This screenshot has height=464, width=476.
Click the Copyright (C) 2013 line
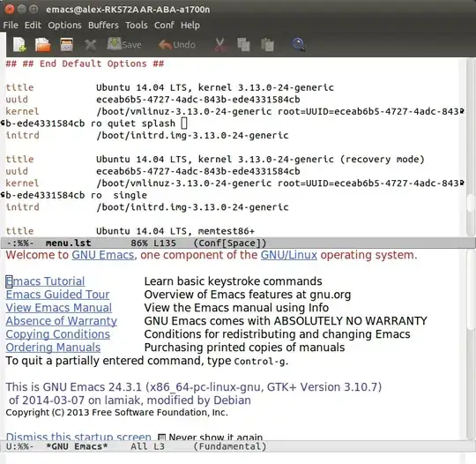(x=117, y=412)
